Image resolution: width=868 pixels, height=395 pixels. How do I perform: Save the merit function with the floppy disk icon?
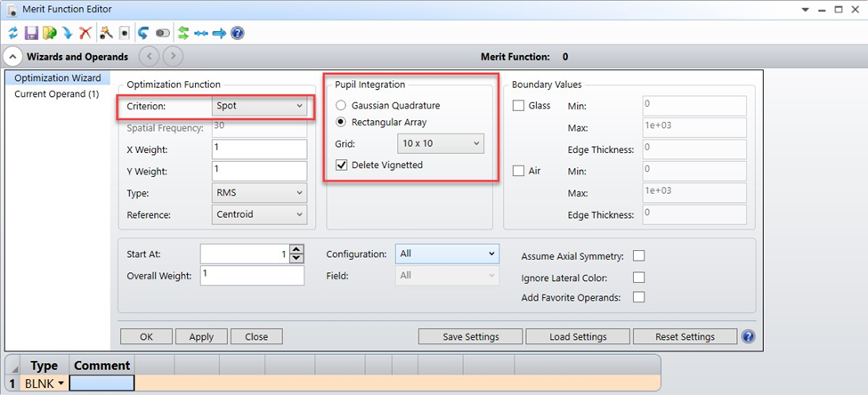31,33
